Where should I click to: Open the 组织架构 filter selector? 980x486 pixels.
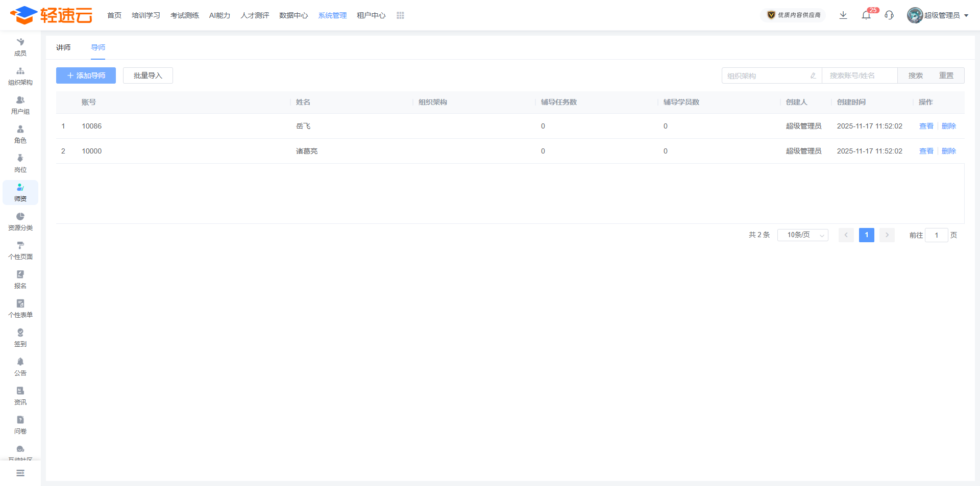(x=771, y=75)
